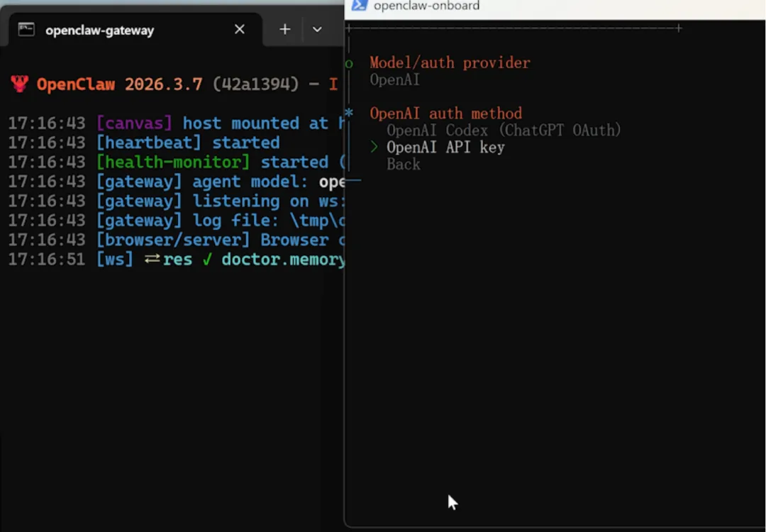Open a new terminal tab with plus button

tap(285, 29)
